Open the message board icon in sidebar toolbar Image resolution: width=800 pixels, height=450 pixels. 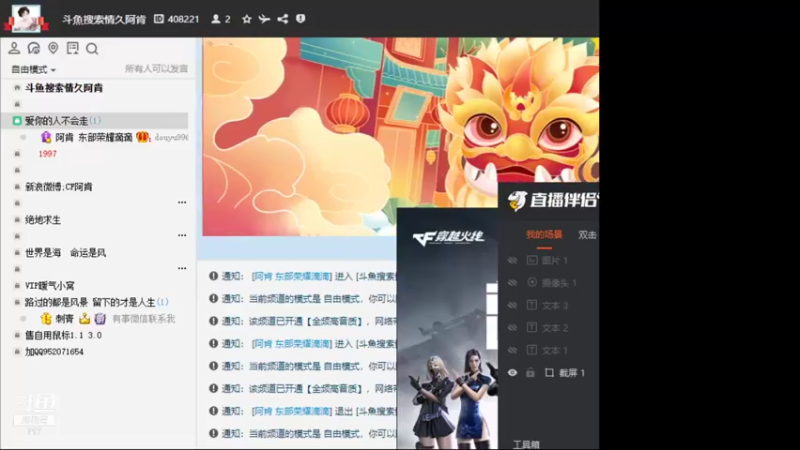point(72,48)
